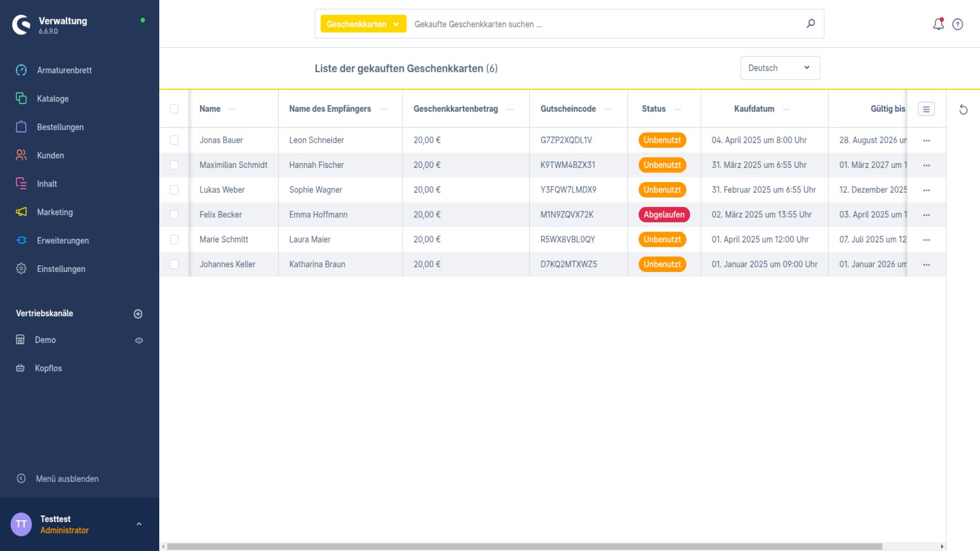The height and width of the screenshot is (551, 980).
Task: Reset the grid with the refresh icon
Action: point(963,110)
